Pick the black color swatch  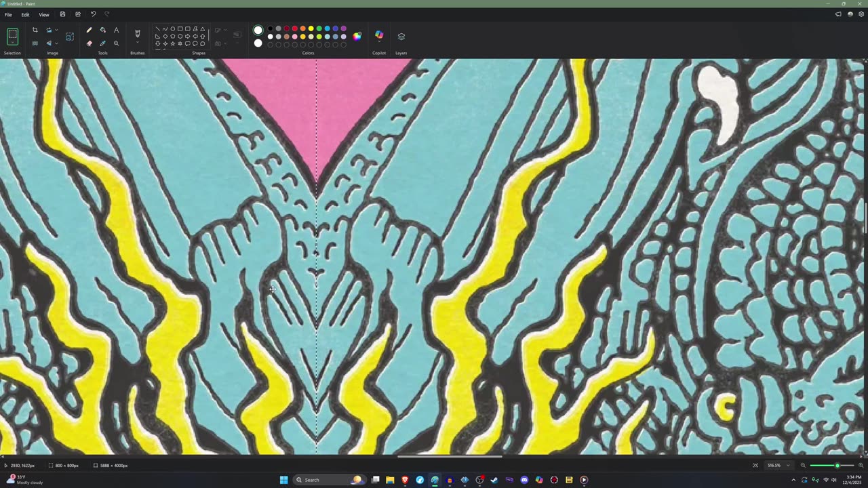270,29
